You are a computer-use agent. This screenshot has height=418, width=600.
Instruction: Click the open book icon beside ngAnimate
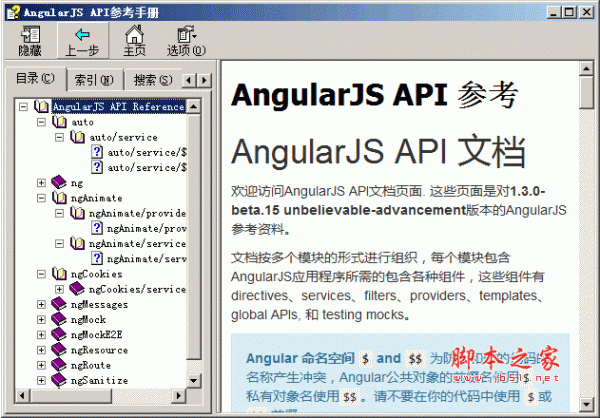(59, 198)
